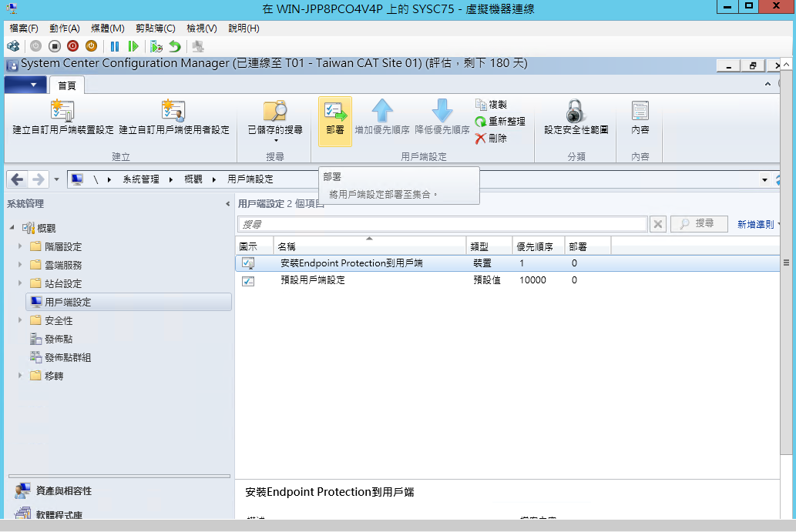Click 設定安全性範圍 padlock button
This screenshot has height=532, width=796.
click(576, 118)
